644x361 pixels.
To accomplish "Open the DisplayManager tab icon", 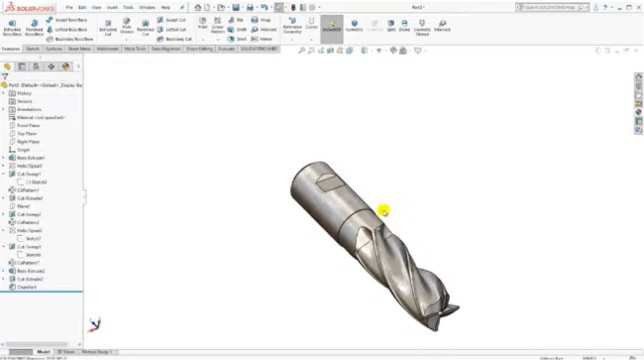I will pos(65,66).
